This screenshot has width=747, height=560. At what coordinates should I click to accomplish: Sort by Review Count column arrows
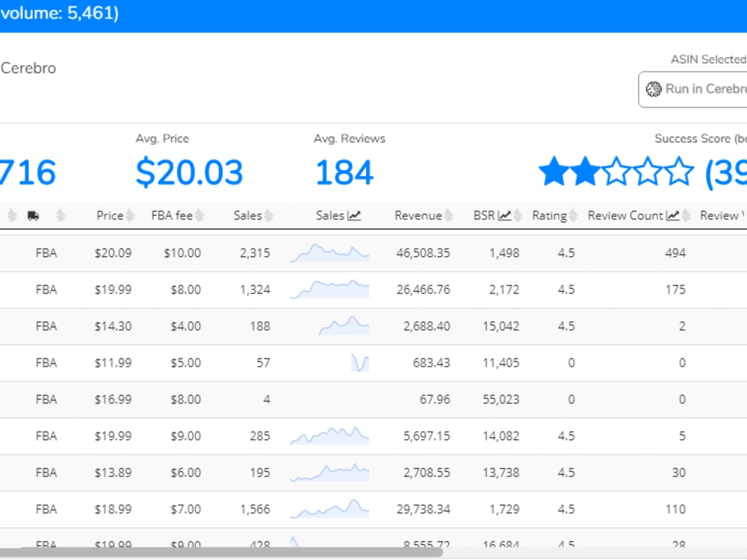686,216
